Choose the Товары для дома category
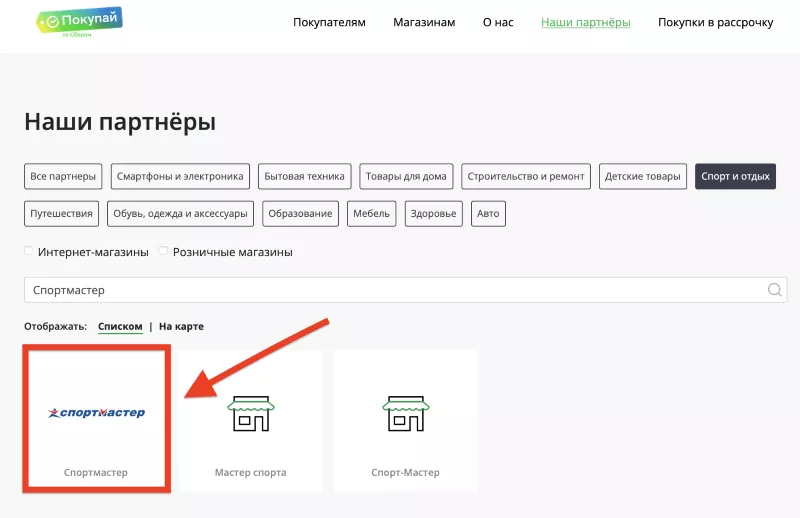800x518 pixels. (x=406, y=176)
